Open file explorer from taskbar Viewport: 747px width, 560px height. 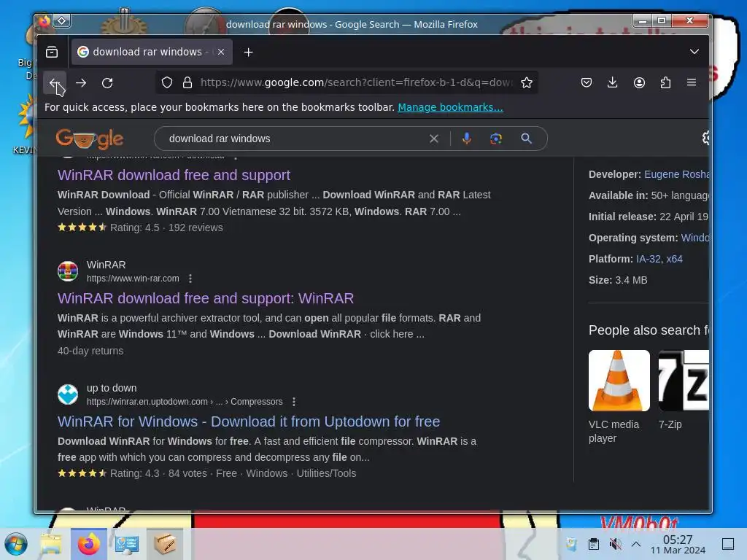pos(51,544)
